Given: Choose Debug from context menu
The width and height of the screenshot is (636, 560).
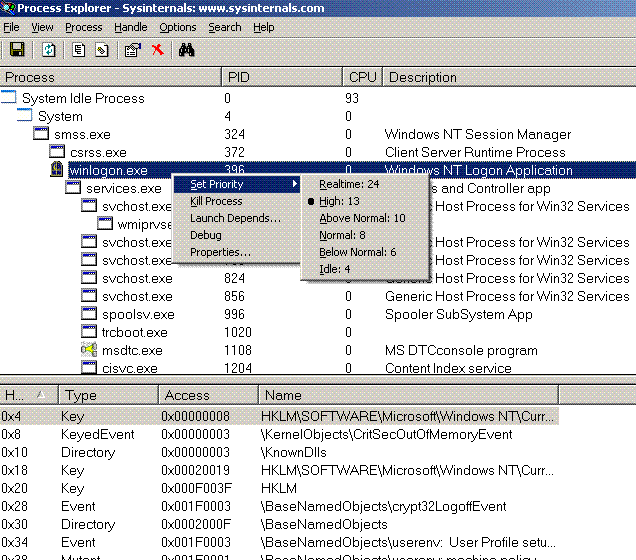Looking at the screenshot, I should pyautogui.click(x=236, y=235).
